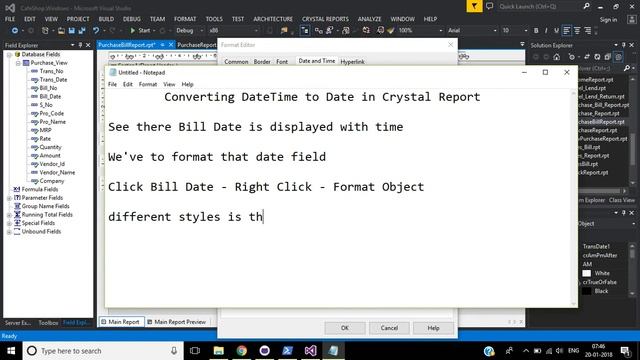
Task: Click the search icon in Solution Explorer
Action: (x=627, y=68)
